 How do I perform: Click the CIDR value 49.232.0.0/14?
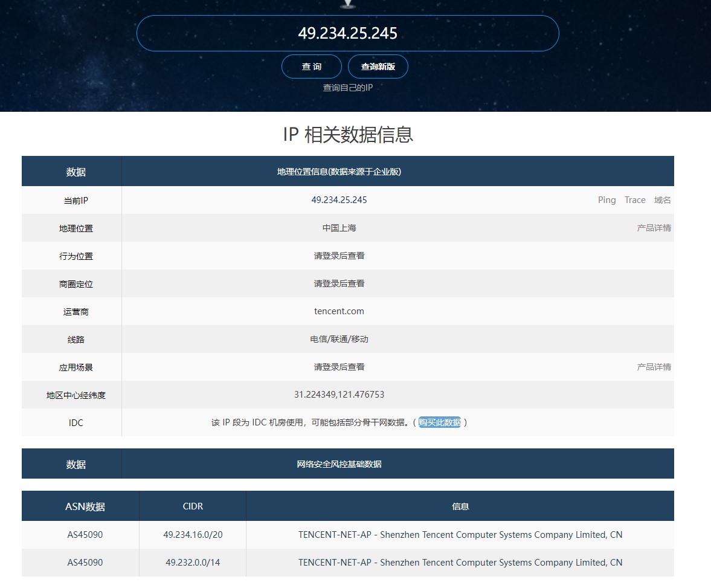point(193,563)
